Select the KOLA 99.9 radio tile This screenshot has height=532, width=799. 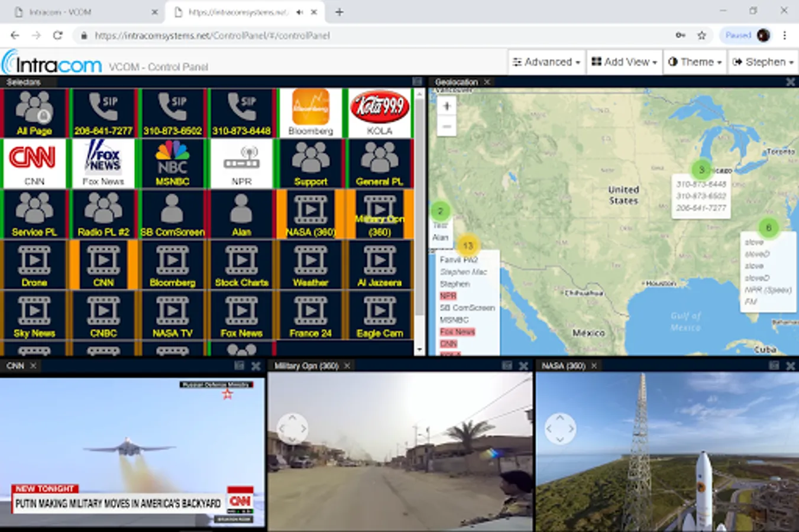tap(380, 113)
